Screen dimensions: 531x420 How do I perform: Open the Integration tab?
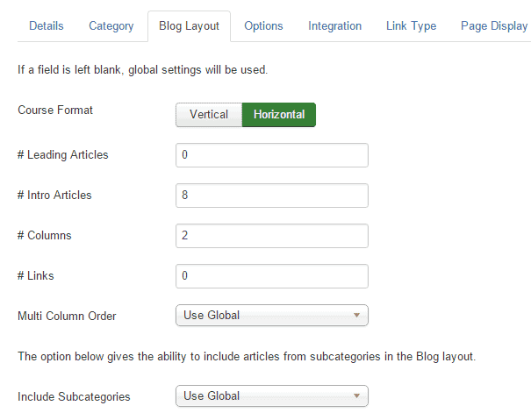click(334, 26)
